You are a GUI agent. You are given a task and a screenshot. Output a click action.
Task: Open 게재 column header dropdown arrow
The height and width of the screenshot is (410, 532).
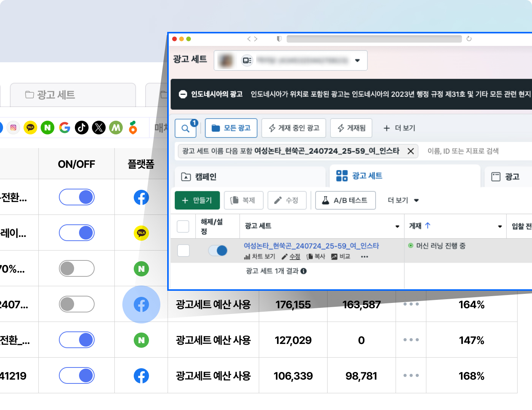(500, 226)
